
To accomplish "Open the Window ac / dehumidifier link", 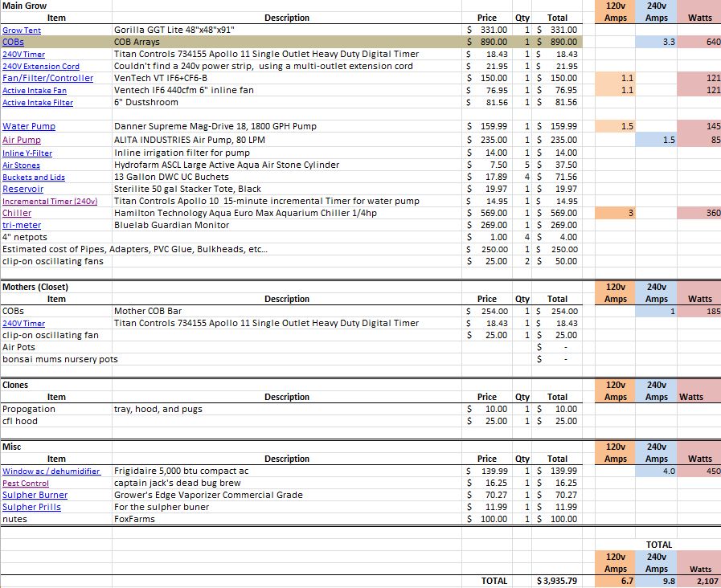I will pos(51,472).
